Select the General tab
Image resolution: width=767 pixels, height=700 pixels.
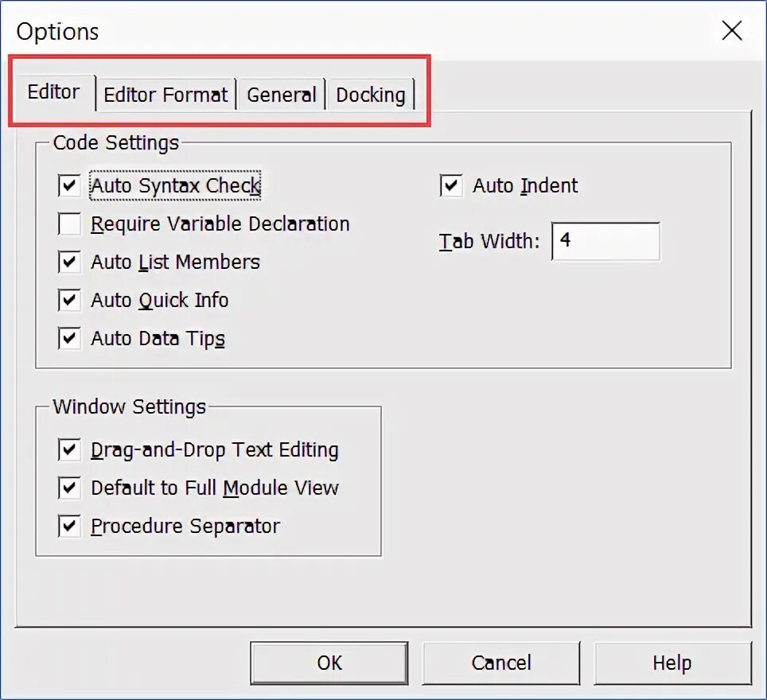point(282,95)
